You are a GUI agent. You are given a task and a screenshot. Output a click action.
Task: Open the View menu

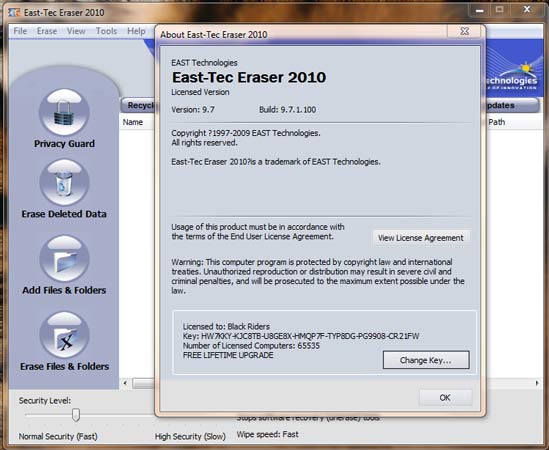[76, 31]
